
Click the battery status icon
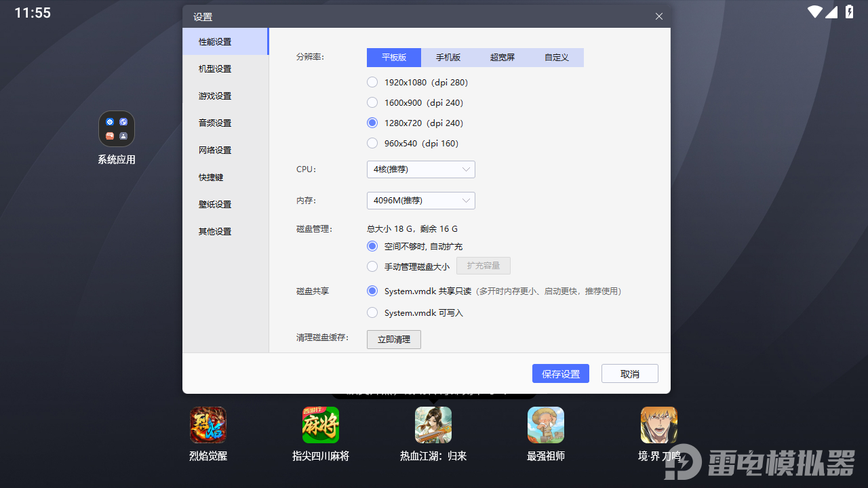pyautogui.click(x=850, y=12)
